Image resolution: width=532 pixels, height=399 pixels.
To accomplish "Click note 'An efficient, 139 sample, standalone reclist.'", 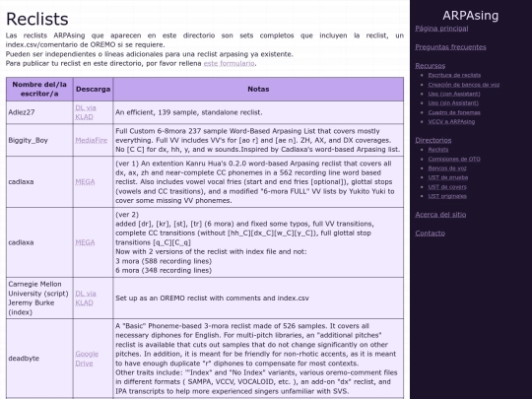I will click(188, 112).
